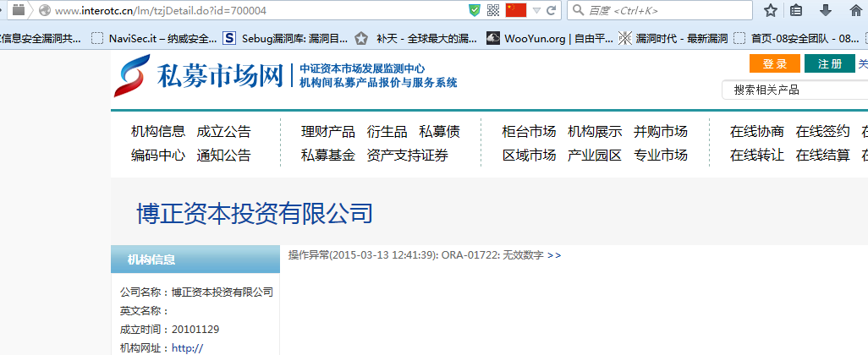
Task: Open the 私募基金 menu item
Action: 327,156
